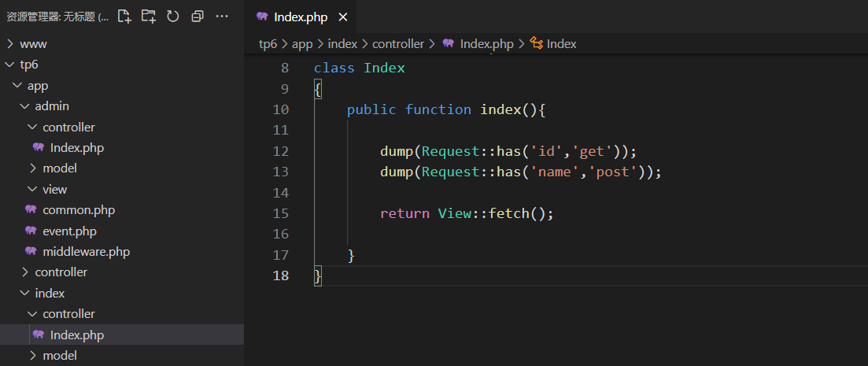This screenshot has width=868, height=366.
Task: Click line number 12 in gutter
Action: [281, 151]
